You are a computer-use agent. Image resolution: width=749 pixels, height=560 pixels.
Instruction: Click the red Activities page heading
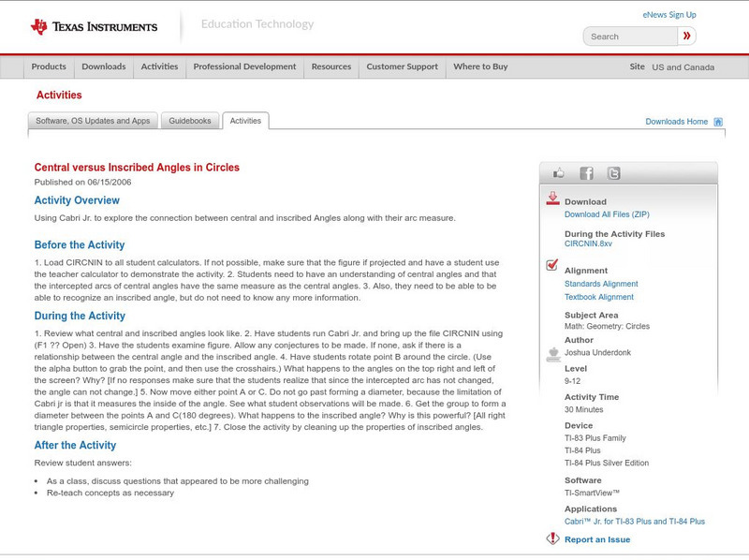click(x=59, y=96)
